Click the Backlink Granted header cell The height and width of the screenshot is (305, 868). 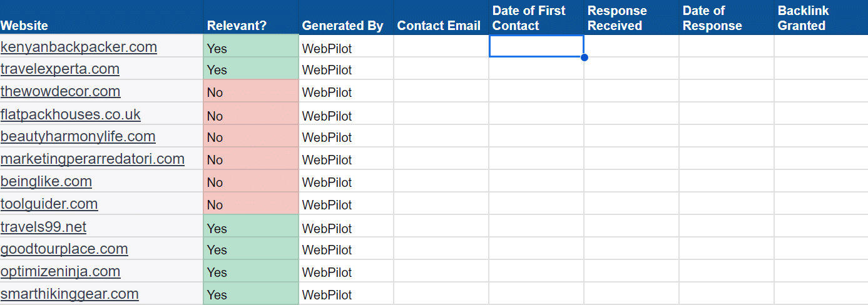point(820,18)
